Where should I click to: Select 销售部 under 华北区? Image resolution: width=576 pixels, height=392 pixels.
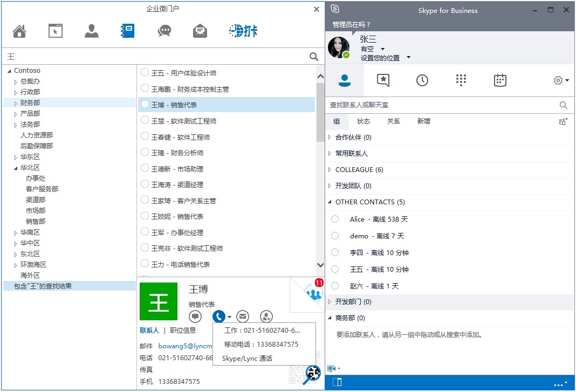tap(36, 222)
